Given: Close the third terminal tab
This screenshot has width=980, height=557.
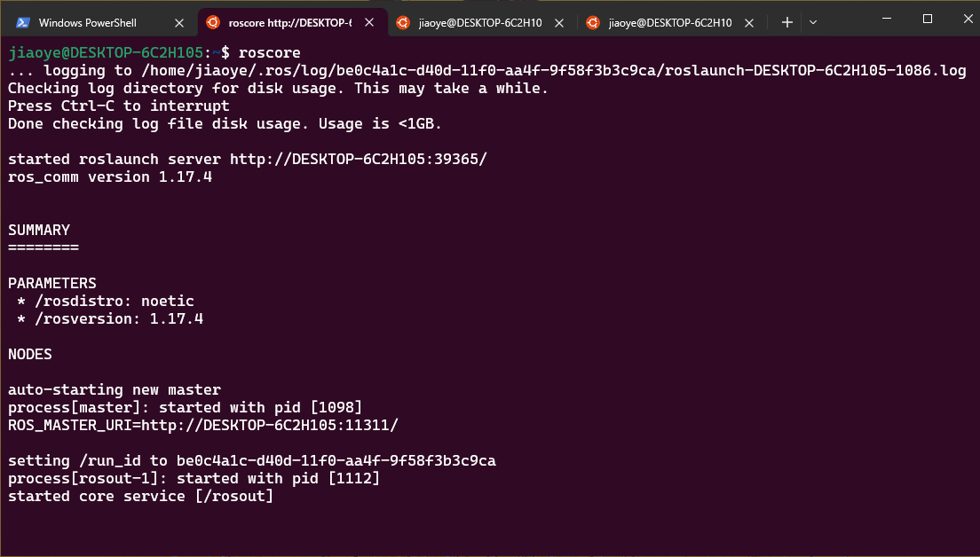Looking at the screenshot, I should pos(559,23).
